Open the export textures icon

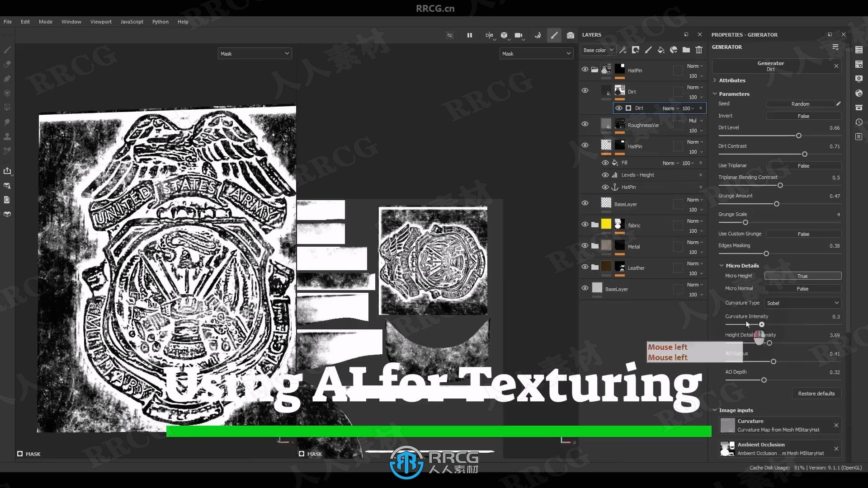[x=7, y=171]
